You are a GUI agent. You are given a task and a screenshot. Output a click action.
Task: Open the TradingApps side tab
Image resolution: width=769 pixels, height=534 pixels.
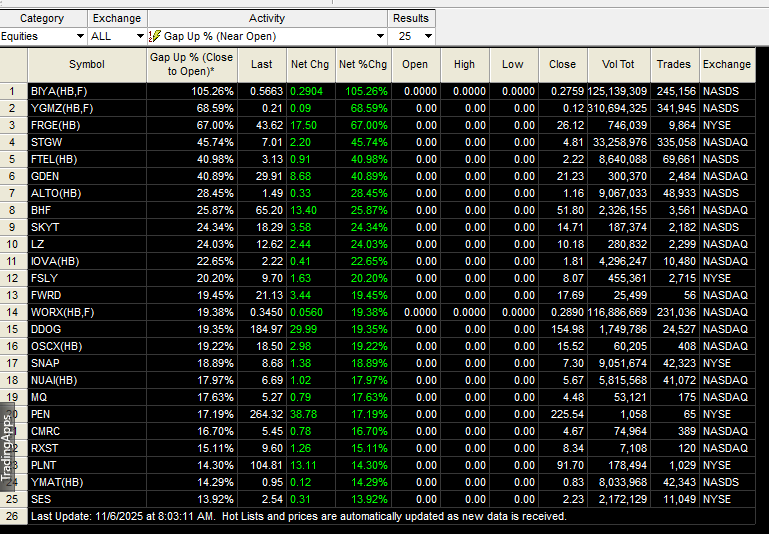[7, 447]
